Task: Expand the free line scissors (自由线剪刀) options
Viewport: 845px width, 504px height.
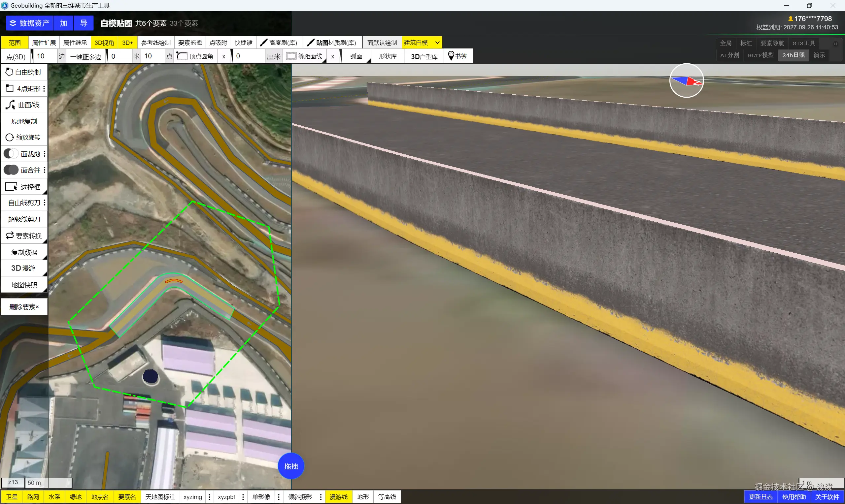Action: point(45,203)
